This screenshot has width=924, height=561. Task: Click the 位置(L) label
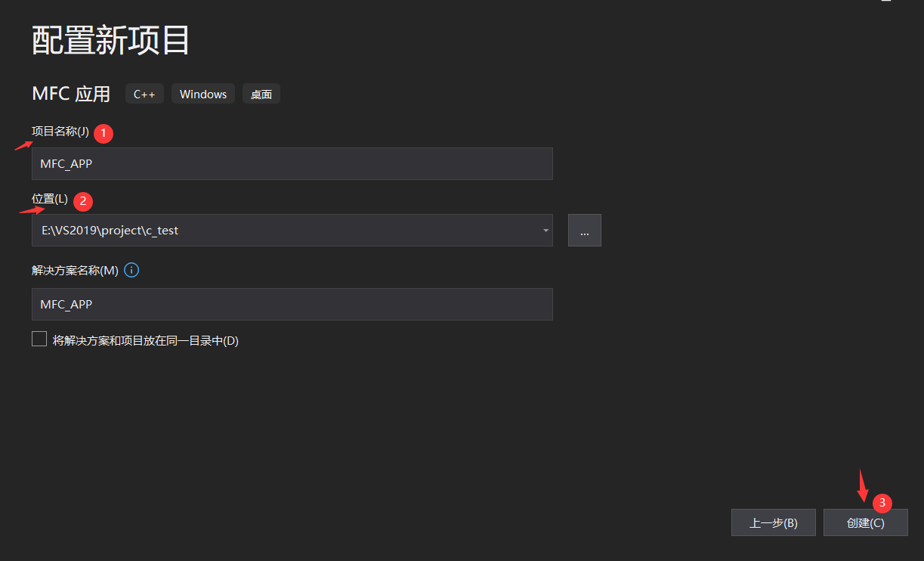[50, 199]
